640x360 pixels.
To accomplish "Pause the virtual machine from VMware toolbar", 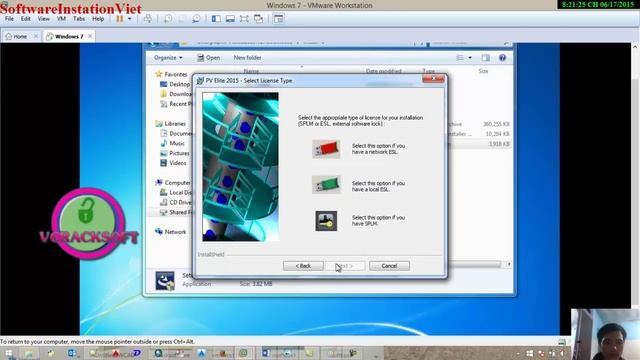I will (x=120, y=19).
